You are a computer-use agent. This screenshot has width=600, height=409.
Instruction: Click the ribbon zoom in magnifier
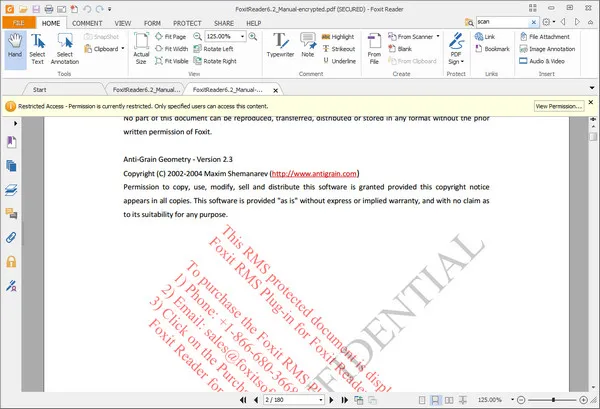(x=253, y=36)
